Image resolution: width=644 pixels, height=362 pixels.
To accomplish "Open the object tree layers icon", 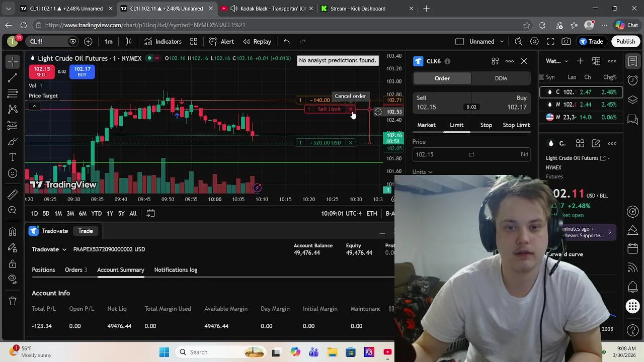I will coord(633,100).
